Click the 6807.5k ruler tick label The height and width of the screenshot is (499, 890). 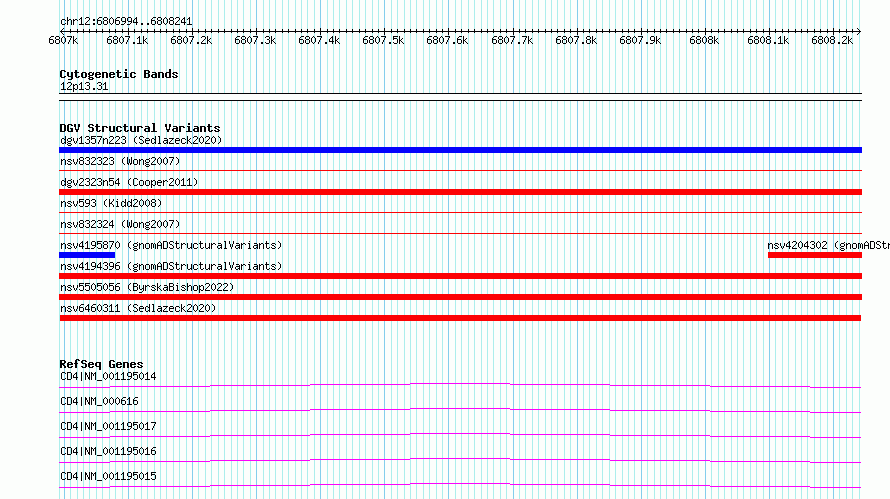383,41
